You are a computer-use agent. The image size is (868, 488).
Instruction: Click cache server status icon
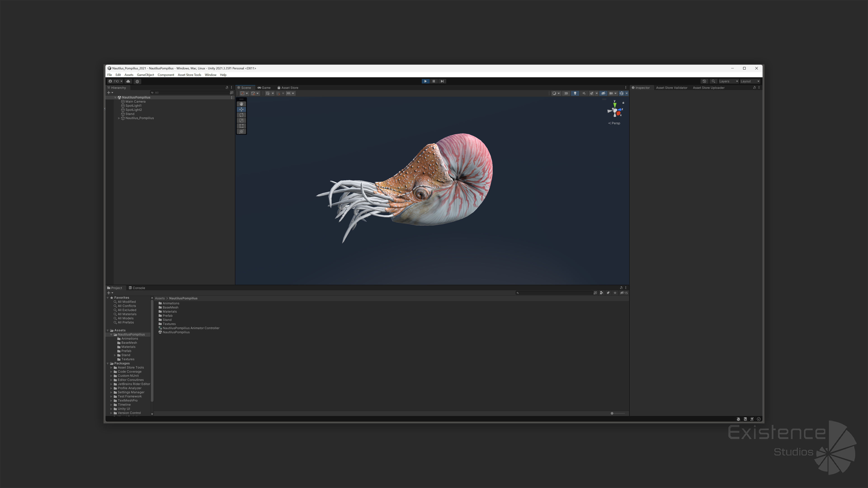coord(745,419)
